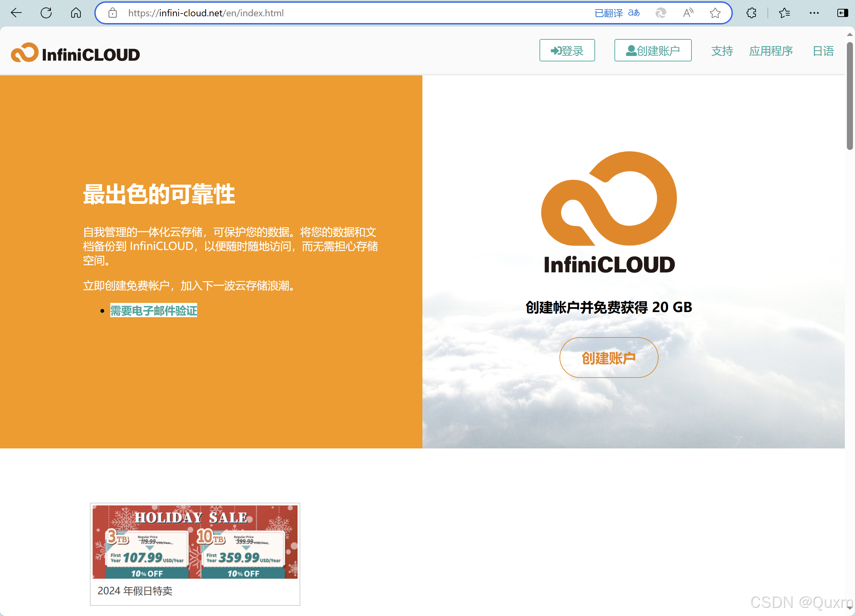The width and height of the screenshot is (855, 616).
Task: Click header 创建账户 button
Action: click(x=652, y=50)
